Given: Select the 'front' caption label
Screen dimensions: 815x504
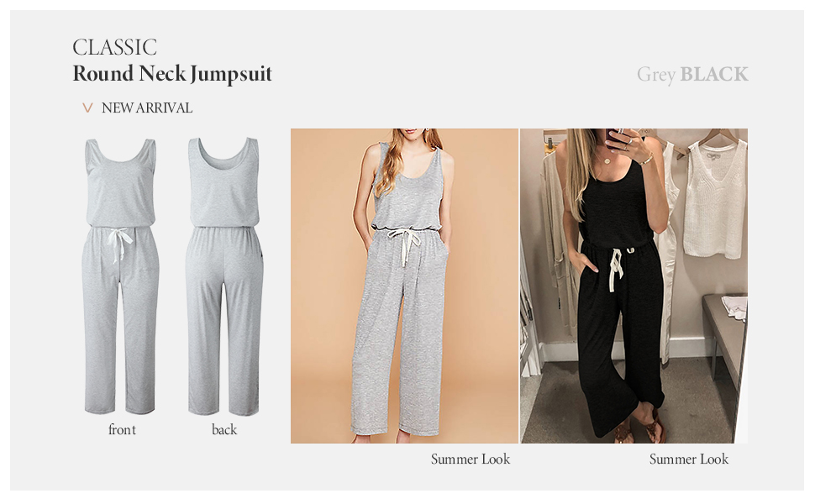Looking at the screenshot, I should tap(122, 430).
